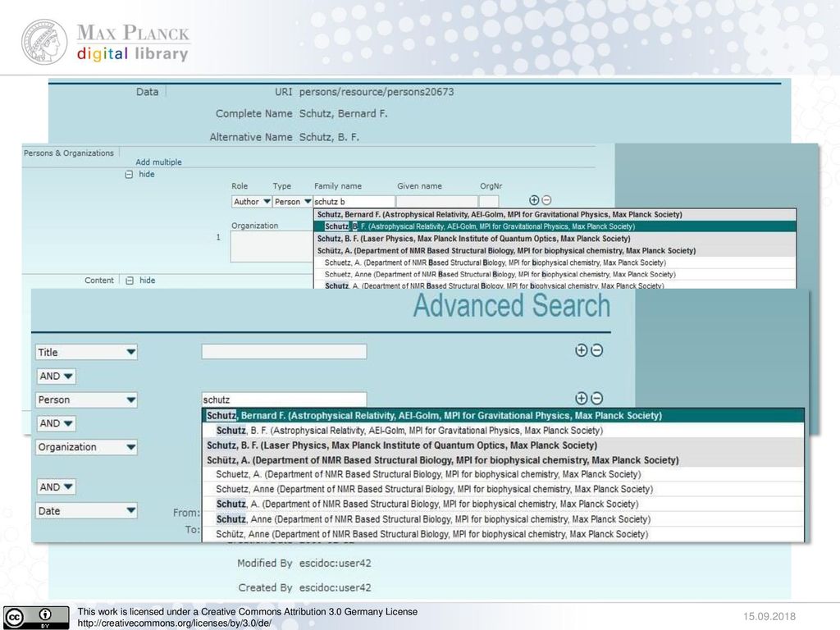Screen dimensions: 840x630
Task: Click the Complete Name value 'Schutz, Bernard F.'
Action: pyautogui.click(x=344, y=113)
